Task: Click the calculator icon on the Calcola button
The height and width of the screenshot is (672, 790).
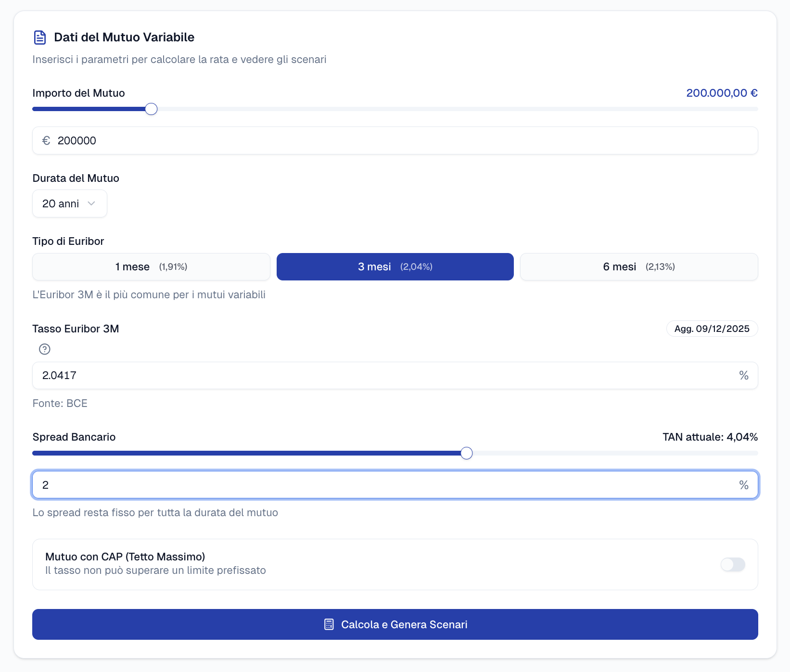Action: (329, 624)
